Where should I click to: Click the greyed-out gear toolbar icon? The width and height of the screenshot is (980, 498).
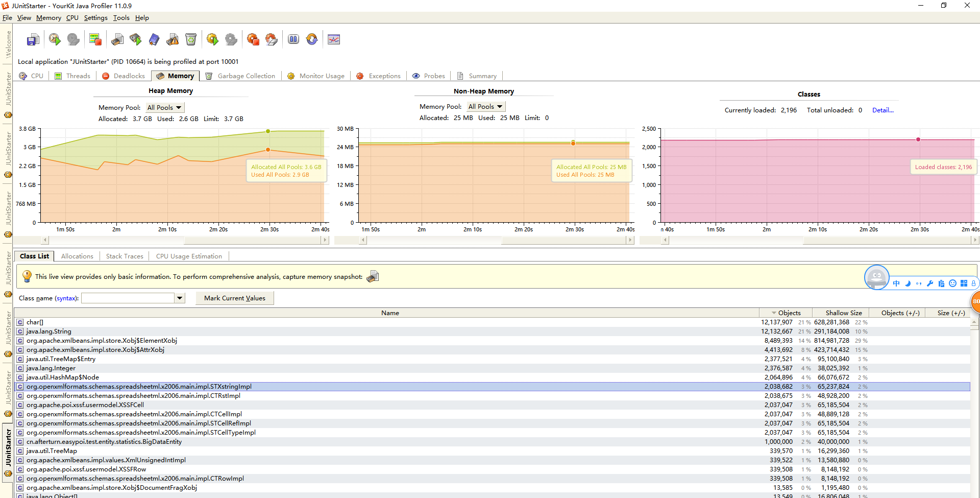[x=231, y=39]
